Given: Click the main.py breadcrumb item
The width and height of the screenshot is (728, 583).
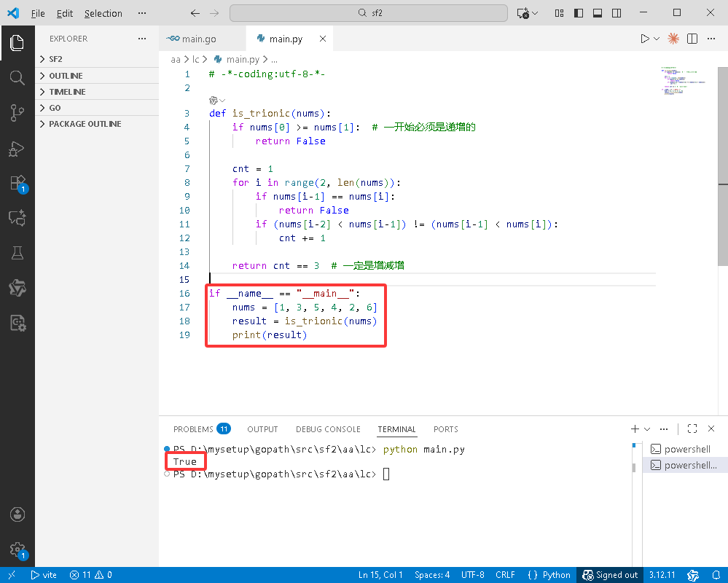Looking at the screenshot, I should 237,60.
